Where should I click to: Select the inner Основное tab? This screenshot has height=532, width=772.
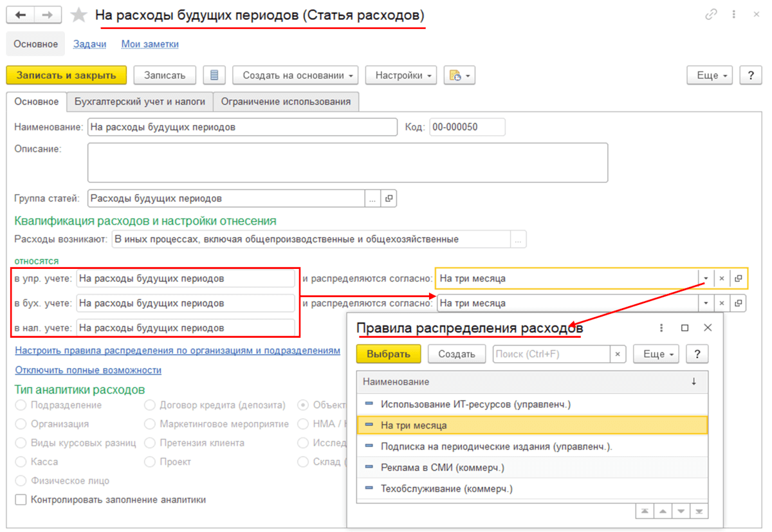[x=37, y=102]
